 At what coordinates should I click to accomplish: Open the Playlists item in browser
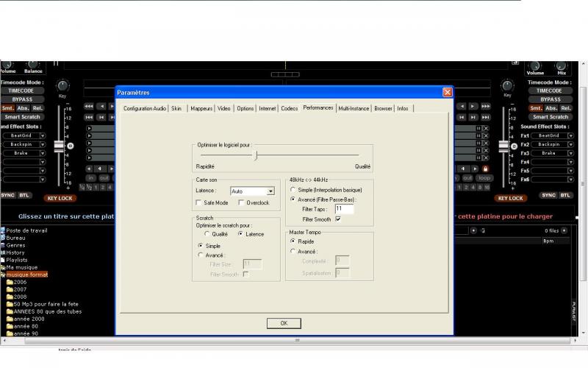click(x=18, y=260)
